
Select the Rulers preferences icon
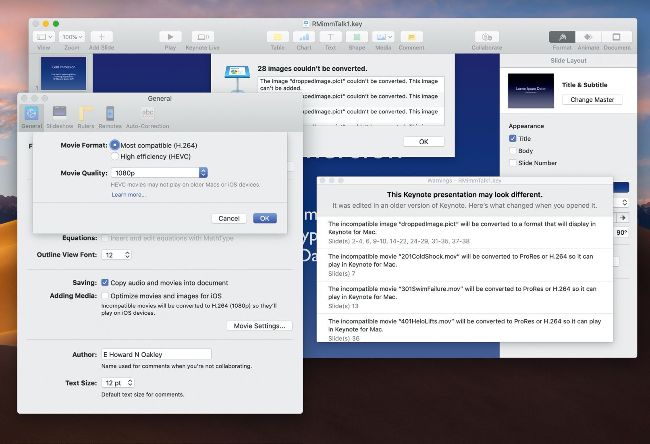[85, 115]
